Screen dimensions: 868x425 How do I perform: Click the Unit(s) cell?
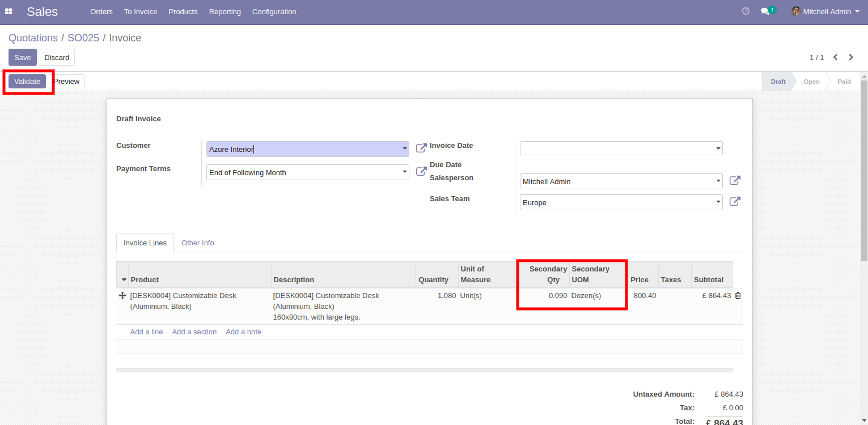point(471,295)
